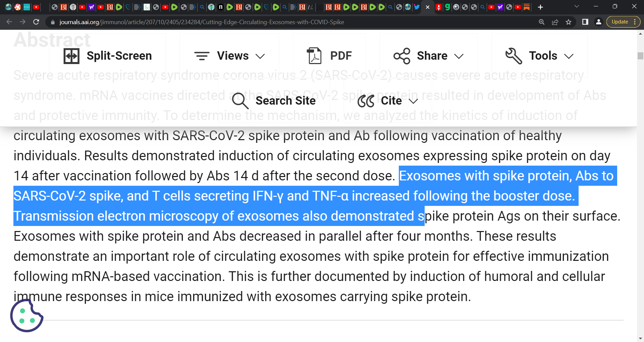644x342 pixels.
Task: Expand the Tools dropdown chevron
Action: click(569, 56)
